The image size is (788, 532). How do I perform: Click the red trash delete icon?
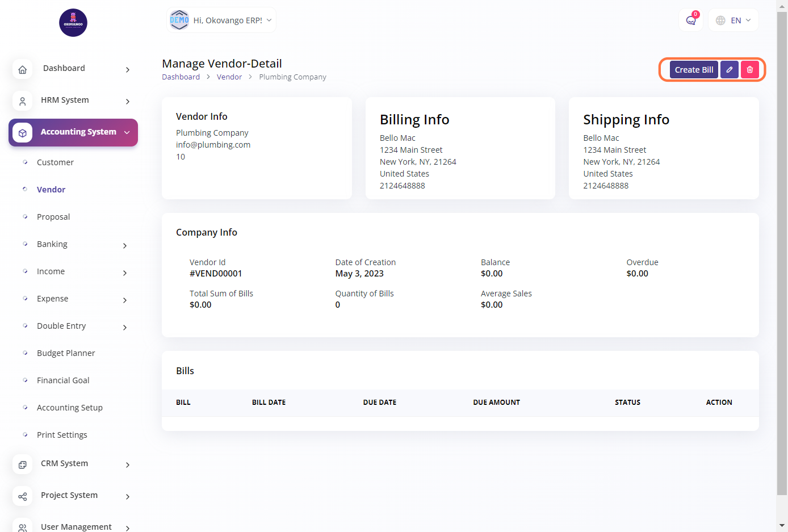point(750,70)
